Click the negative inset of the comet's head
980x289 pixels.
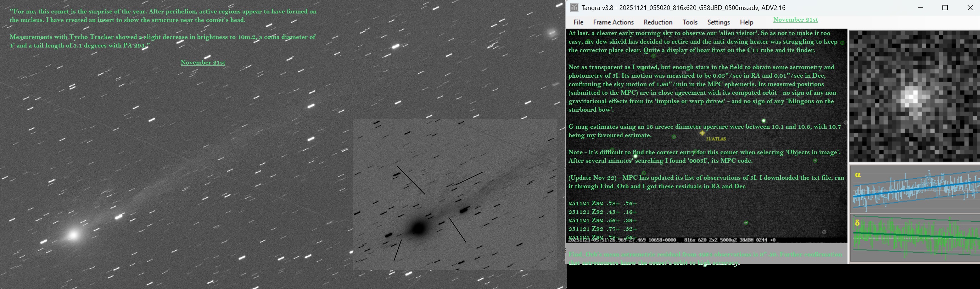tap(455, 195)
